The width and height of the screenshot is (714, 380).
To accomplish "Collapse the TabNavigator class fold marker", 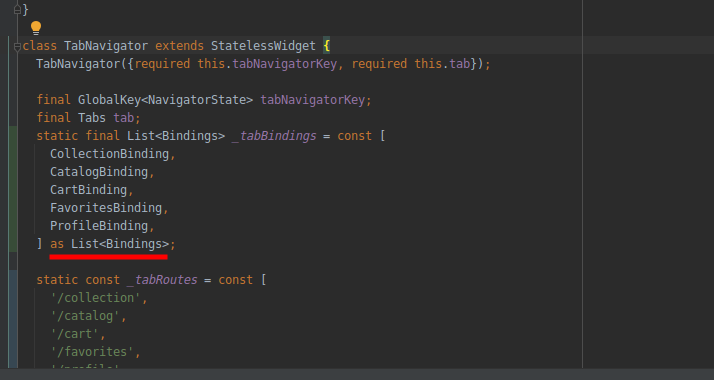I will pyautogui.click(x=17, y=46).
